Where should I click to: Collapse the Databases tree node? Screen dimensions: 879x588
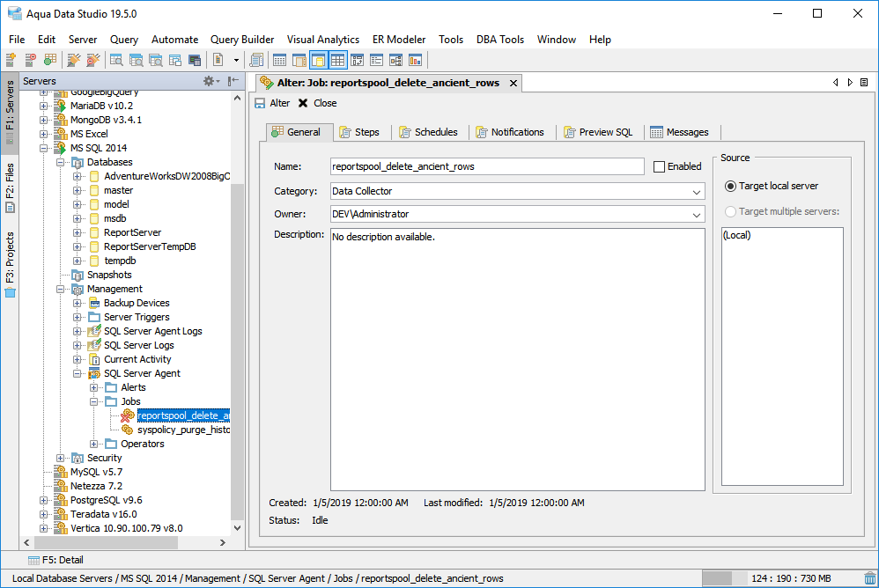pyautogui.click(x=61, y=162)
